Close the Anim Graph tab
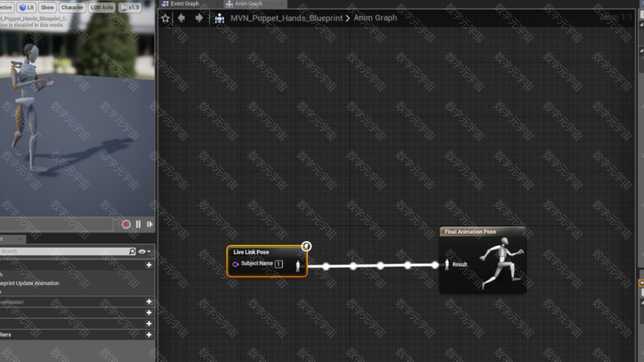The height and width of the screenshot is (362, 644). coord(281,4)
